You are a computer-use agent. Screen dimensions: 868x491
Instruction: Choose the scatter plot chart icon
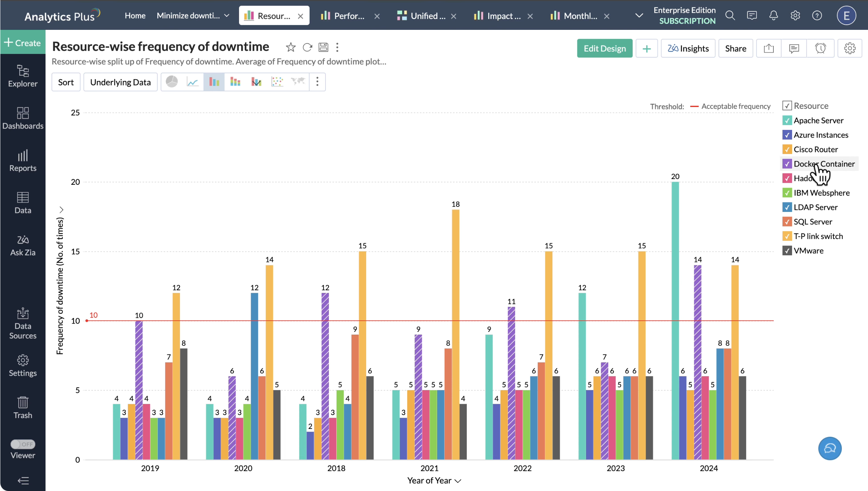coord(277,82)
